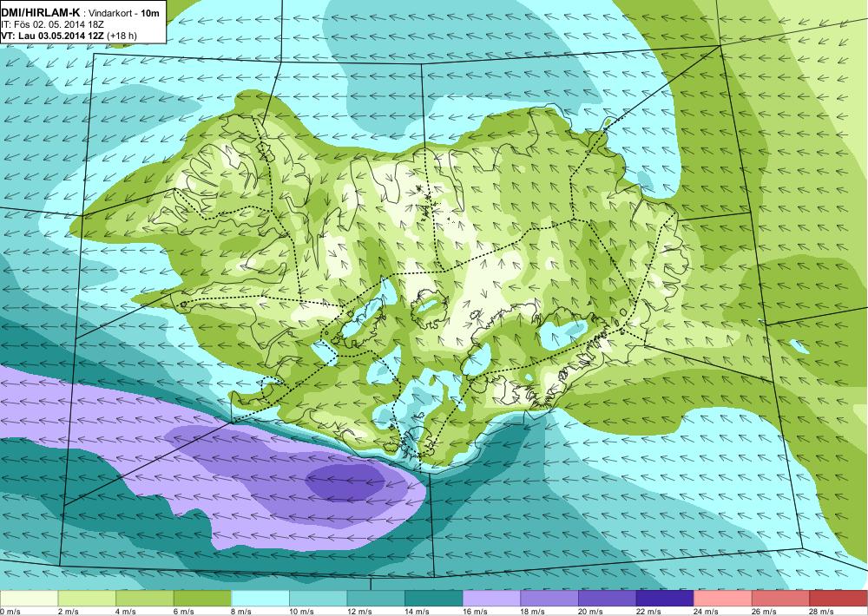Click the "20 m/s" legend label
The image size is (868, 616).
pos(590,612)
